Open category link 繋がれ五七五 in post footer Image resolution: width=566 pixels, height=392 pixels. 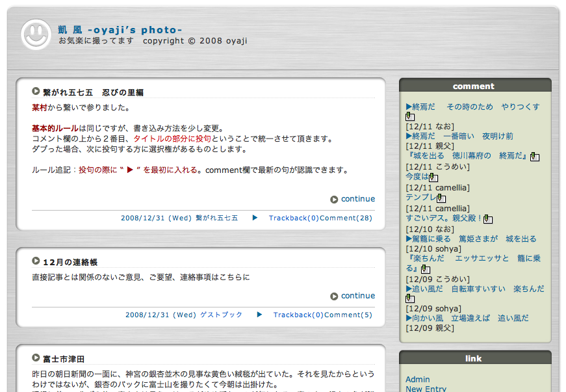(x=217, y=218)
